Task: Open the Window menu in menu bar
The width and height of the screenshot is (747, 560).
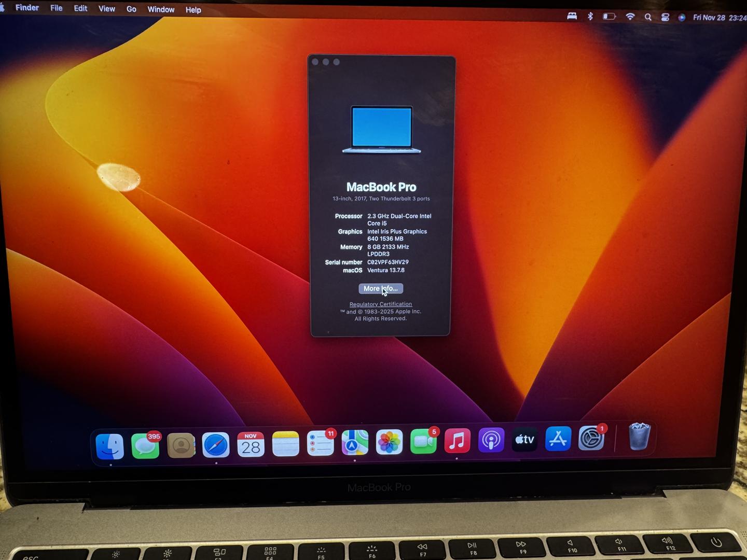Action: point(161,9)
